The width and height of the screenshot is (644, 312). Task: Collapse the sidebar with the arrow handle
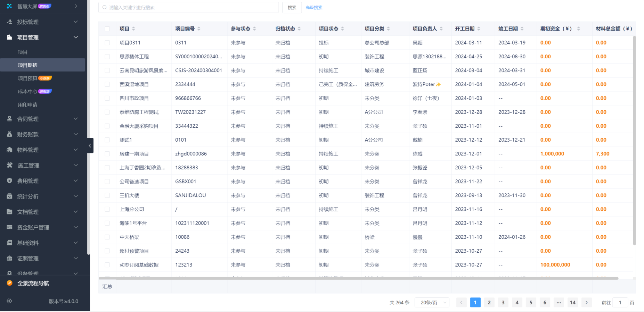[x=90, y=146]
